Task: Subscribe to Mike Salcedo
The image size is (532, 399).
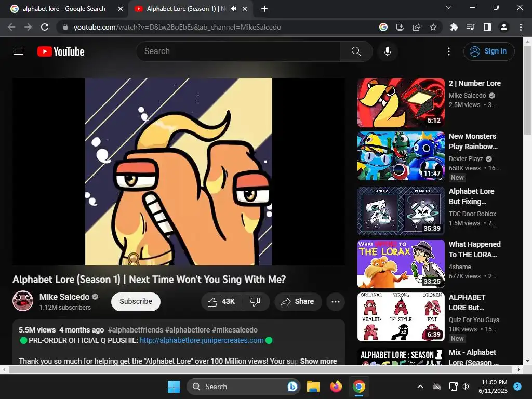Action: [136, 302]
